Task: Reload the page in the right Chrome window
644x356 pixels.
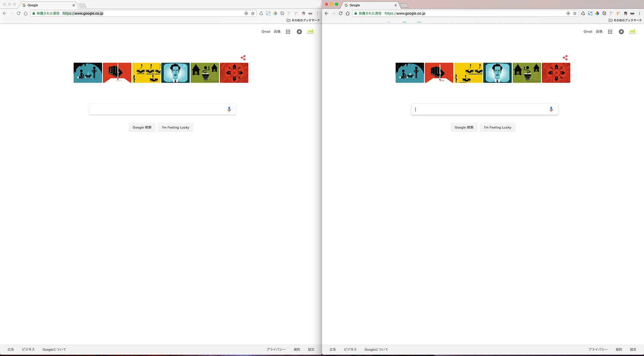Action: (x=340, y=13)
